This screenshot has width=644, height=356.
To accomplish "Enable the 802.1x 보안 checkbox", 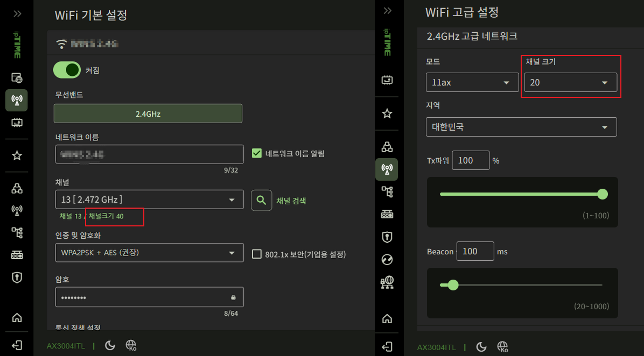I will (257, 254).
